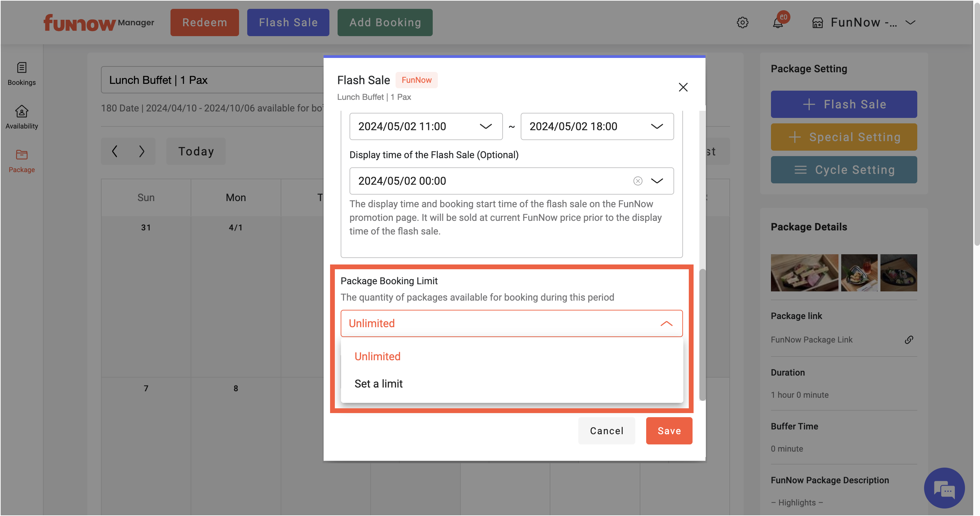The height and width of the screenshot is (516, 980).
Task: Click the first package photo thumbnail
Action: (x=804, y=273)
